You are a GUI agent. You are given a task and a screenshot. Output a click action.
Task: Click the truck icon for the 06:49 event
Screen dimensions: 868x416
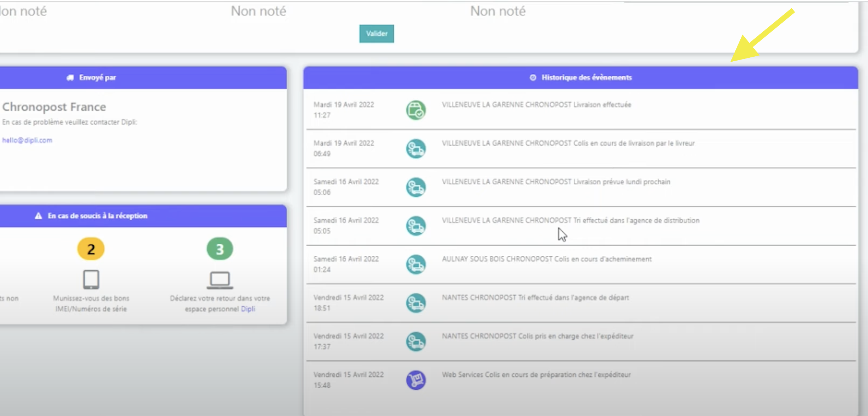[x=416, y=148]
